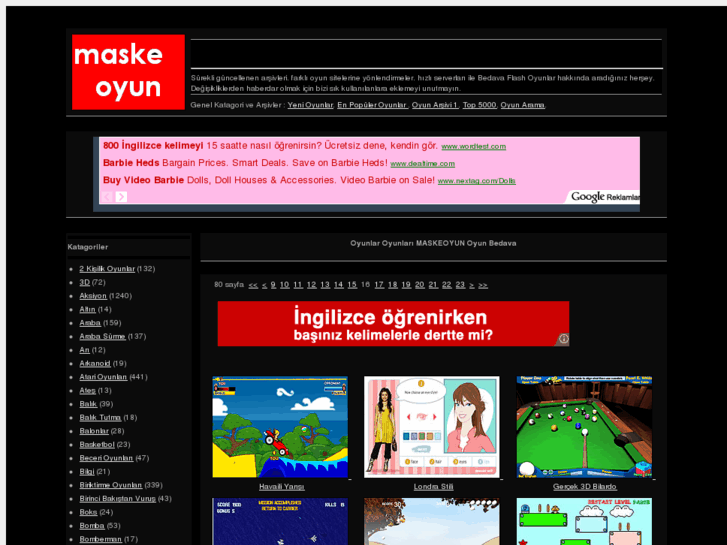Go to page 19
This screenshot has height=545, width=727.
click(406, 285)
